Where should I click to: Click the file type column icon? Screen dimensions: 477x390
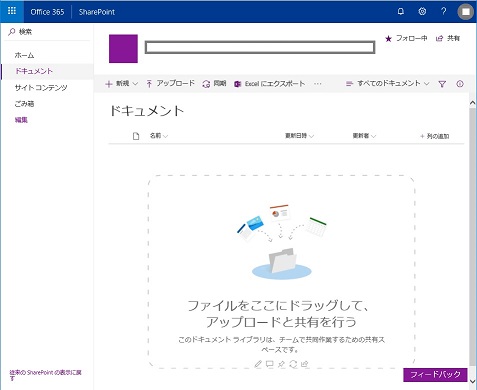click(136, 136)
